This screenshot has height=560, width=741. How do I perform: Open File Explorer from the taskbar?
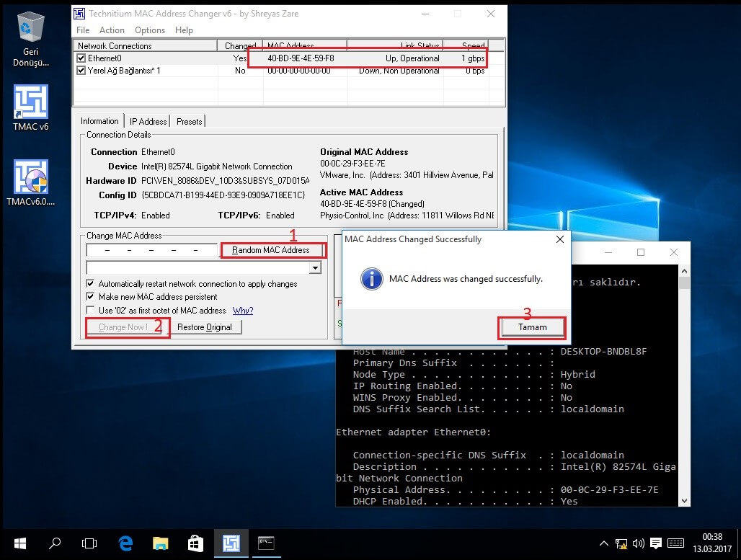coord(160,543)
